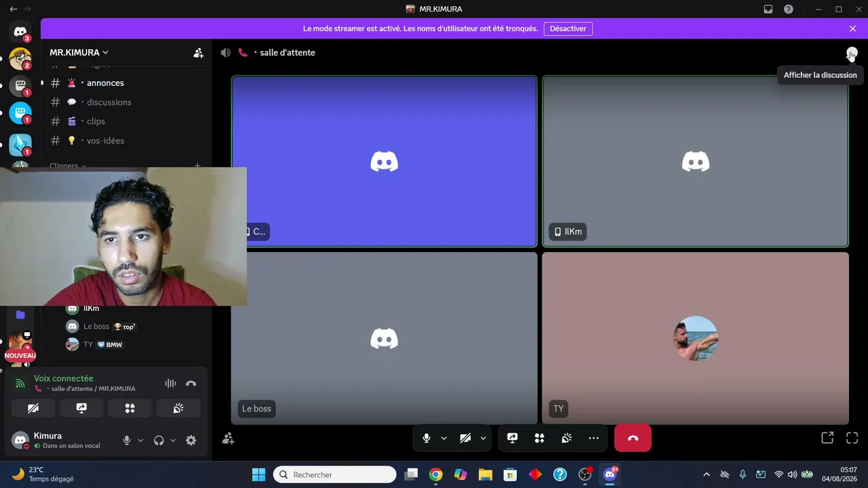The height and width of the screenshot is (488, 868).
Task: Open the grey clapperboard server icon
Action: click(20, 86)
